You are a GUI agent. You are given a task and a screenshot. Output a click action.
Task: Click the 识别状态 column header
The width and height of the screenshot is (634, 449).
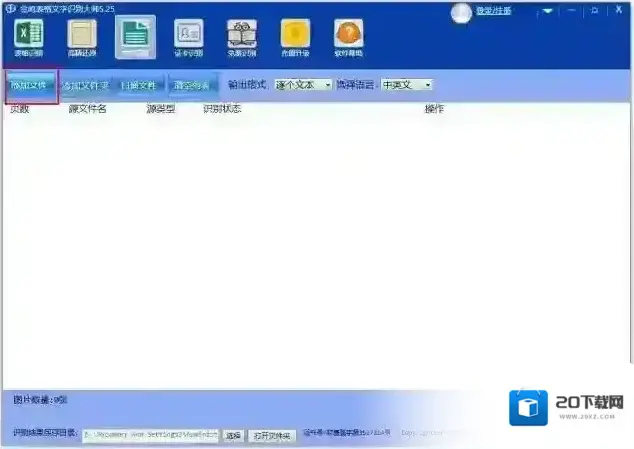[x=222, y=109]
